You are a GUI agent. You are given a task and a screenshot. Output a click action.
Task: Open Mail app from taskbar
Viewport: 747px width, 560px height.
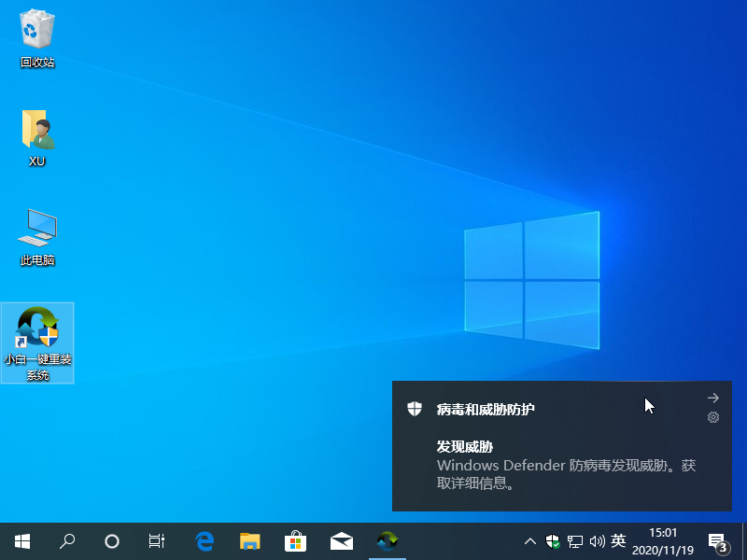pyautogui.click(x=342, y=541)
